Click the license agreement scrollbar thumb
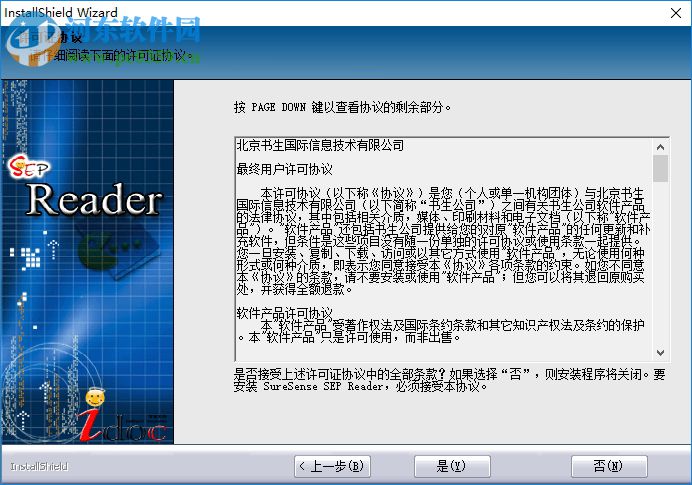The image size is (692, 485). (660, 168)
